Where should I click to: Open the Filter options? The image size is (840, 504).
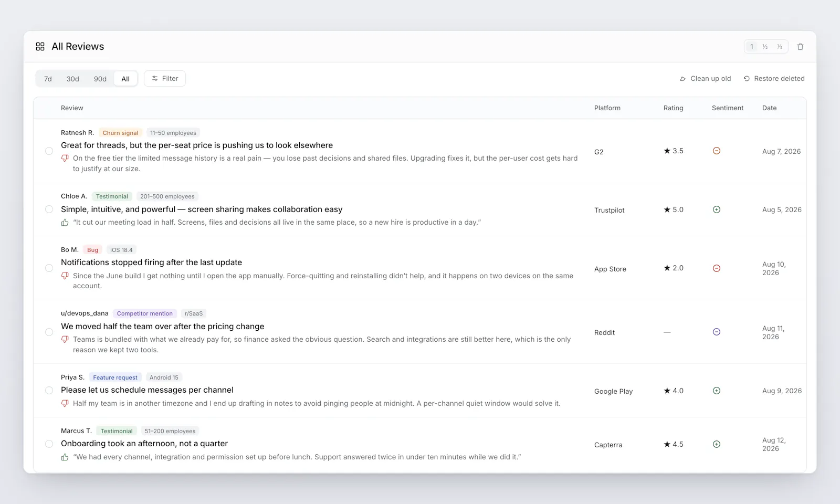165,79
